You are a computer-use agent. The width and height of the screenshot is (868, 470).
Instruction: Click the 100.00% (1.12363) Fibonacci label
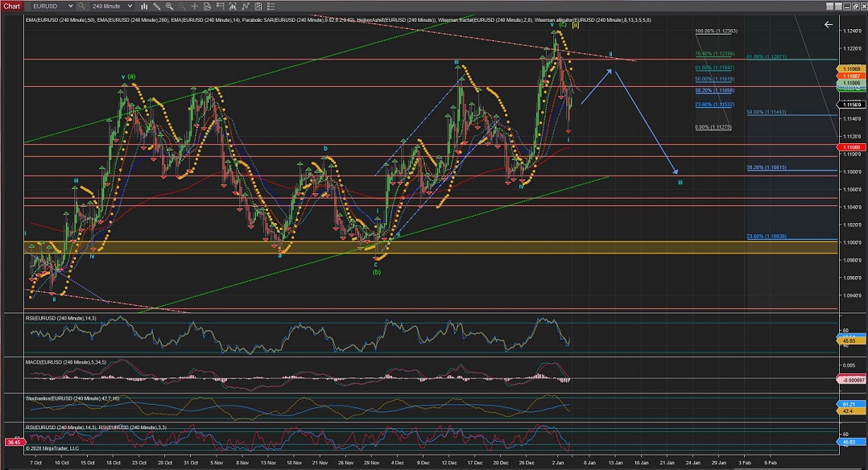click(x=716, y=31)
